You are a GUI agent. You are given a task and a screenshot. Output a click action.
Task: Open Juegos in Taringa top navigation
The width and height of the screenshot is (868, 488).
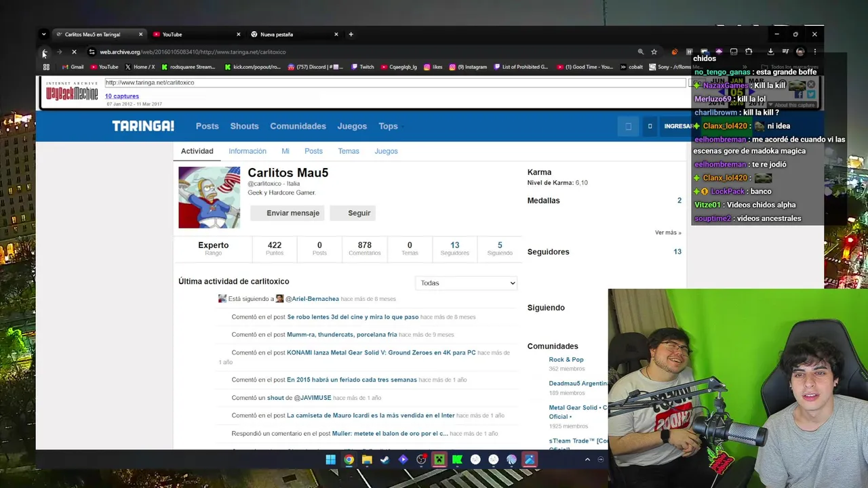[x=352, y=126]
